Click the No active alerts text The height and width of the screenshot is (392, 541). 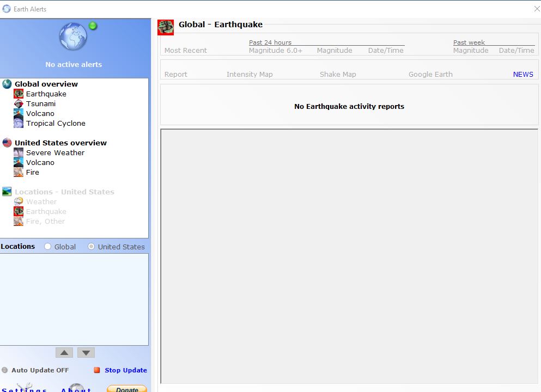(x=74, y=64)
